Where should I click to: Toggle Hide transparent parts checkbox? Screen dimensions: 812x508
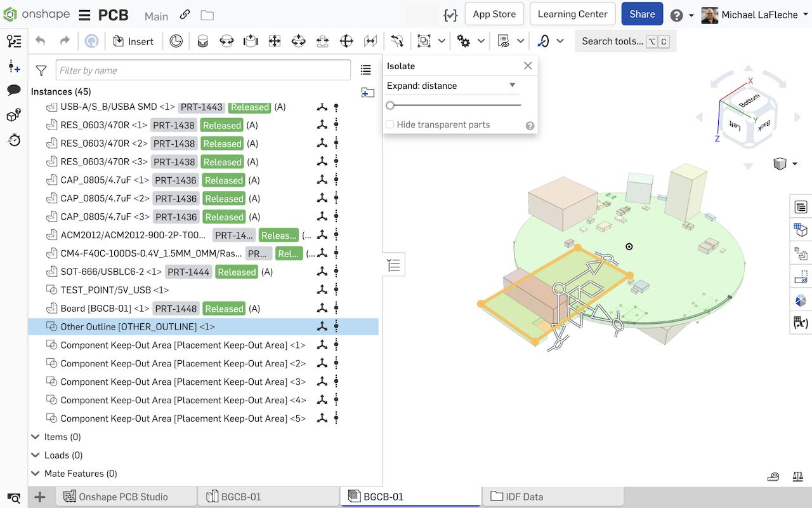[x=390, y=124]
